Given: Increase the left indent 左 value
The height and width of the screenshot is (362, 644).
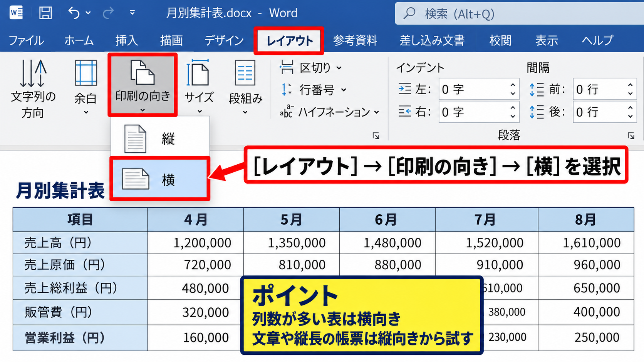Looking at the screenshot, I should tap(513, 85).
